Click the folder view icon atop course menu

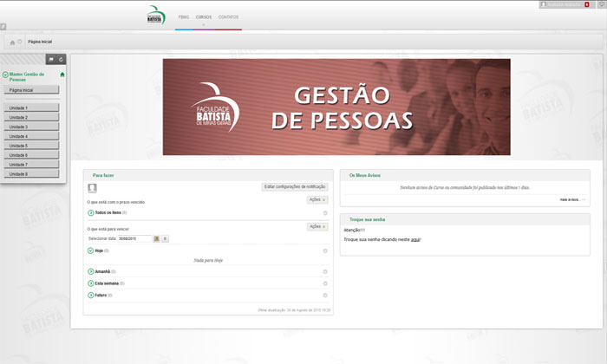[51, 59]
